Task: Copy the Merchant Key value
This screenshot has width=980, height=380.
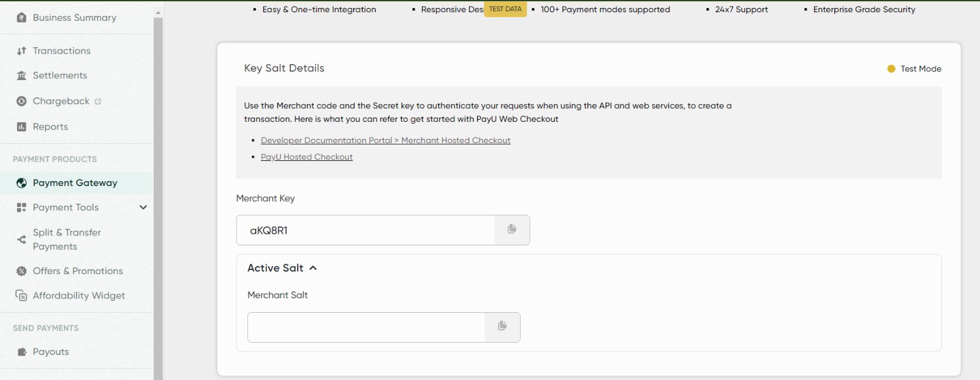Action: coord(512,229)
